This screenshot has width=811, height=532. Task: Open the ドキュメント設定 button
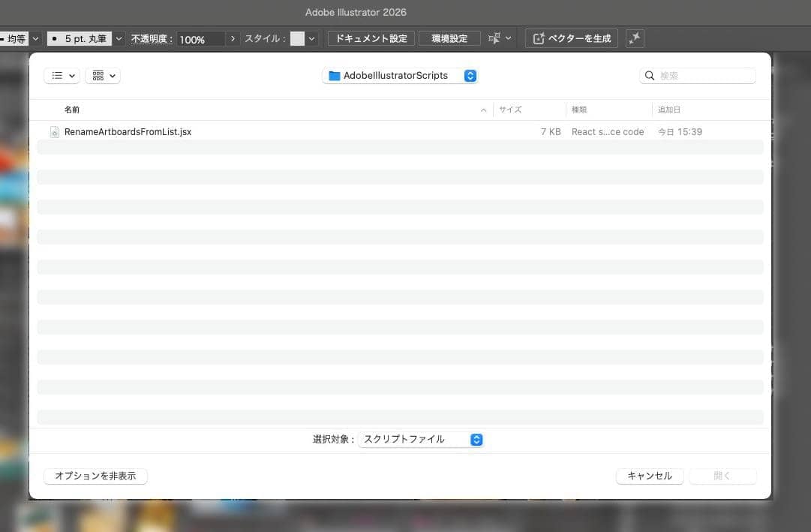(x=371, y=38)
